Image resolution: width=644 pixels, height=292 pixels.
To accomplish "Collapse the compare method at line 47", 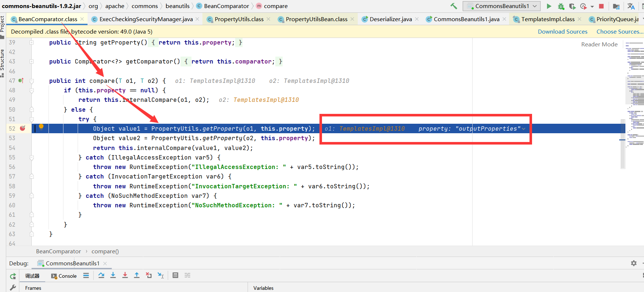I will click(32, 81).
